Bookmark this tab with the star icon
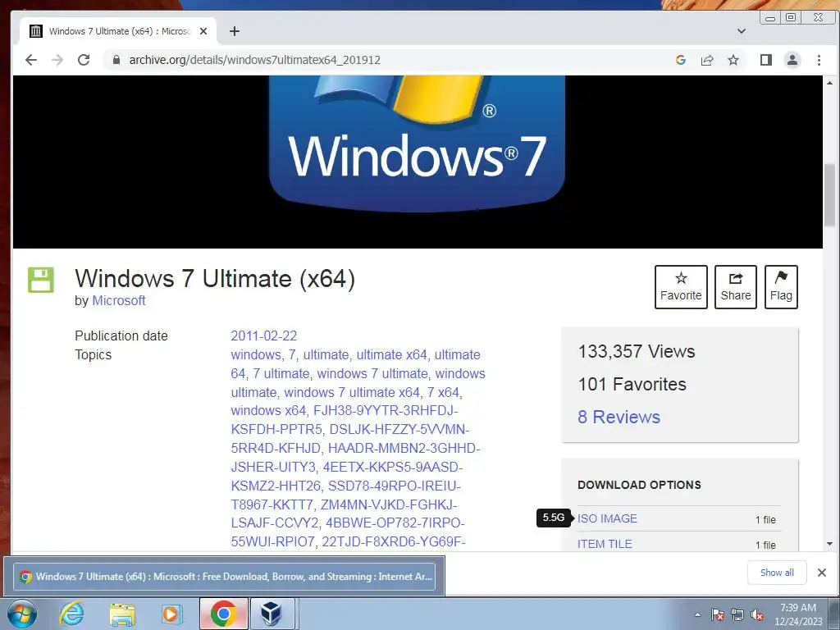This screenshot has width=840, height=630. click(733, 60)
